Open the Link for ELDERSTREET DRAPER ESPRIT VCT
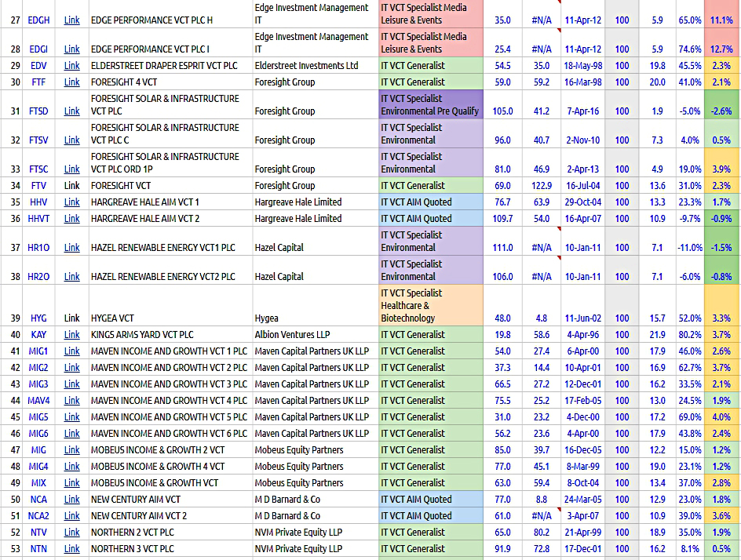Screen dimensions: 741x560 pos(72,66)
